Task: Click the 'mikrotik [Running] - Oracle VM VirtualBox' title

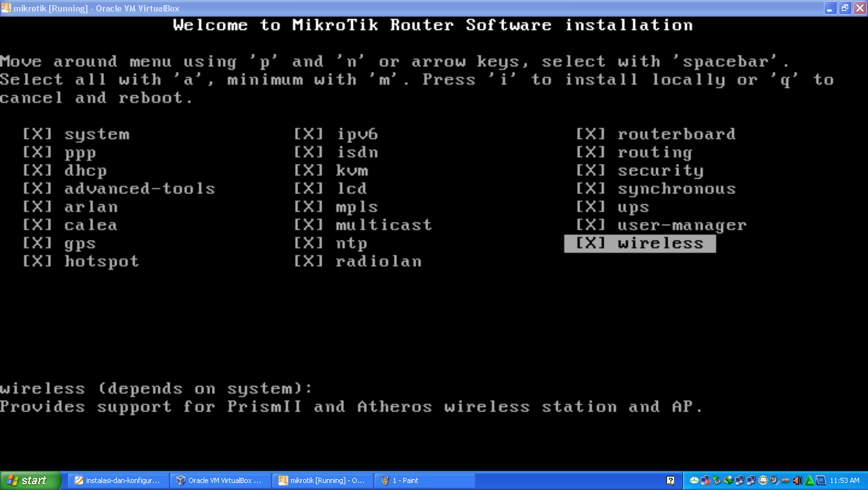Action: coord(96,8)
